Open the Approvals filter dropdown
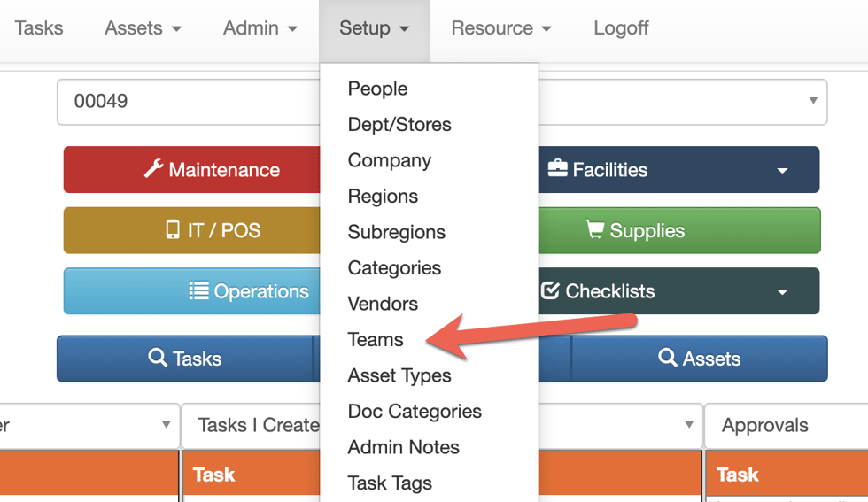This screenshot has height=502, width=868. (785, 425)
